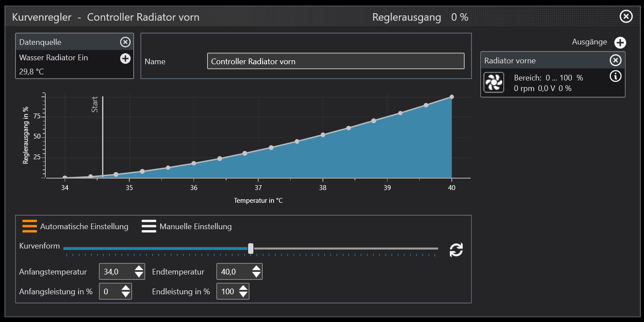Increase Anfangstemperatur with up arrow
Screen dimensions: 644x322
pos(139,268)
